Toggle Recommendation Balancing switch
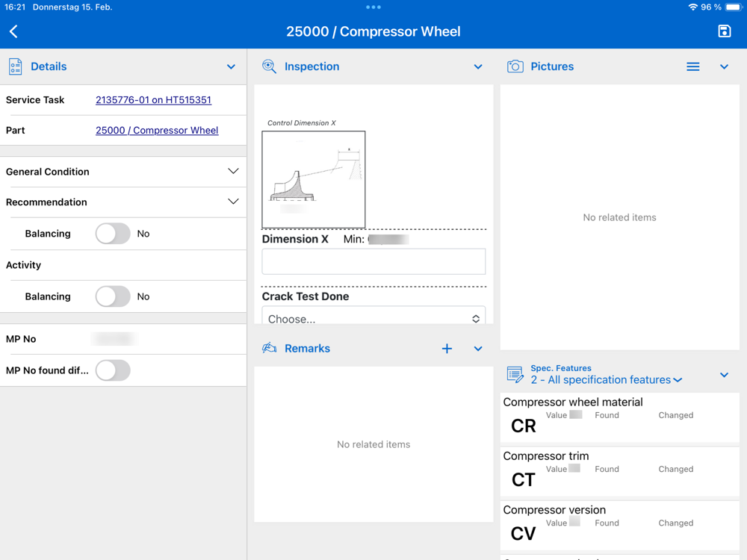Image resolution: width=747 pixels, height=560 pixels. tap(113, 234)
